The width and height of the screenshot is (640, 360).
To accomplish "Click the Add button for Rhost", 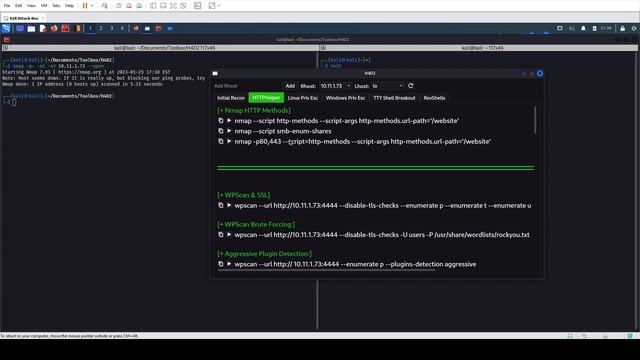I will [x=290, y=86].
